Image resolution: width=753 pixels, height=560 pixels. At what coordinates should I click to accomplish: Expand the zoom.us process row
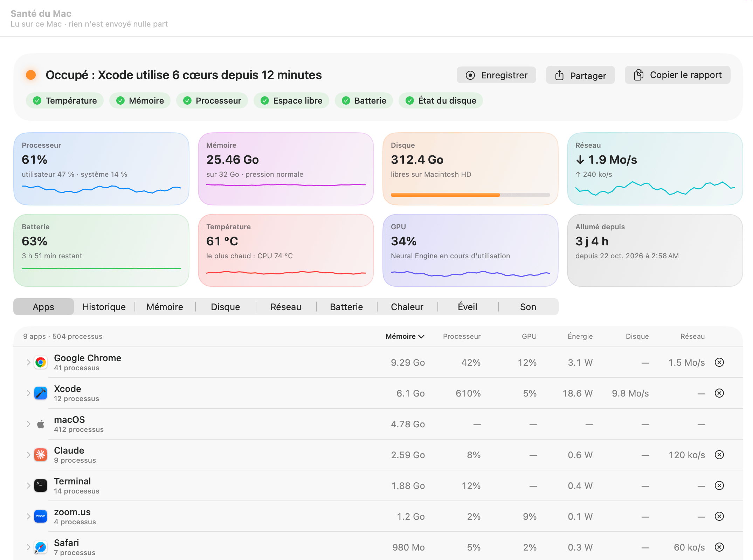pyautogui.click(x=28, y=516)
